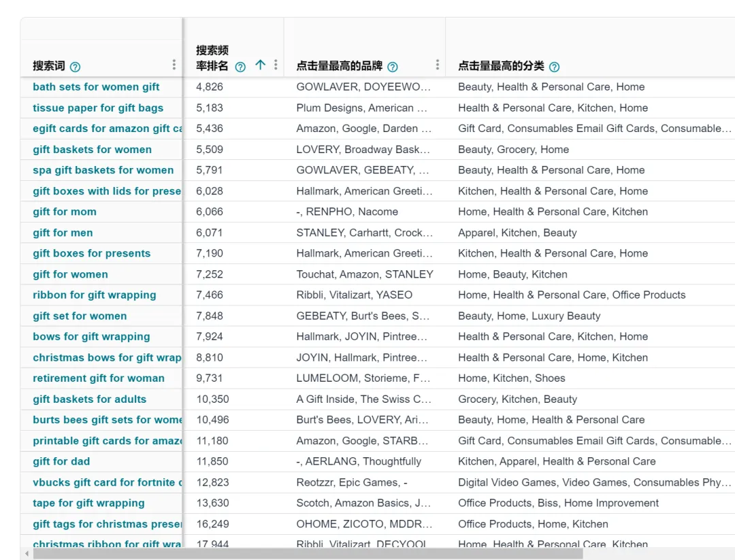Select brand cell starting 'Scotch, Amazon Basics'
Image resolution: width=735 pixels, height=560 pixels.
[363, 504]
